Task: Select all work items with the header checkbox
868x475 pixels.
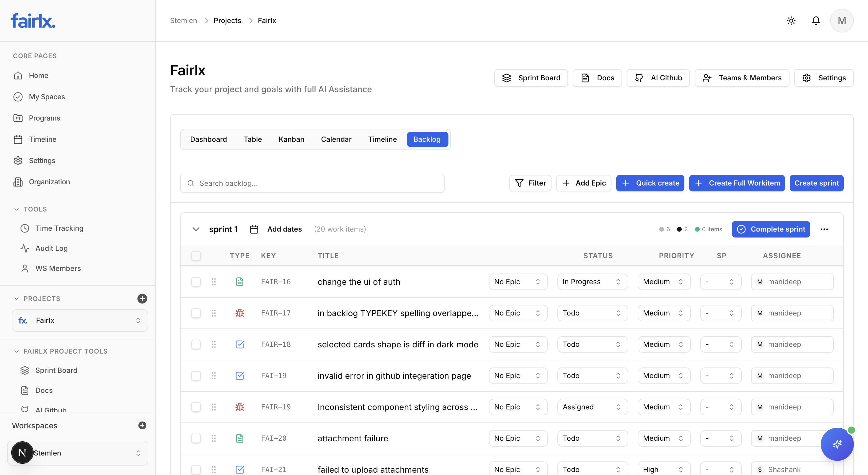Action: [x=196, y=256]
